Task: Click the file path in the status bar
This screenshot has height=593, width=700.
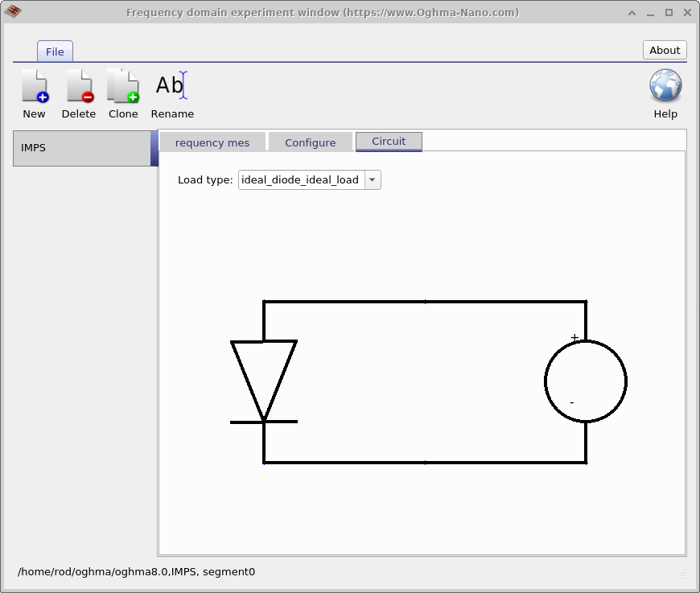Action: click(x=137, y=571)
